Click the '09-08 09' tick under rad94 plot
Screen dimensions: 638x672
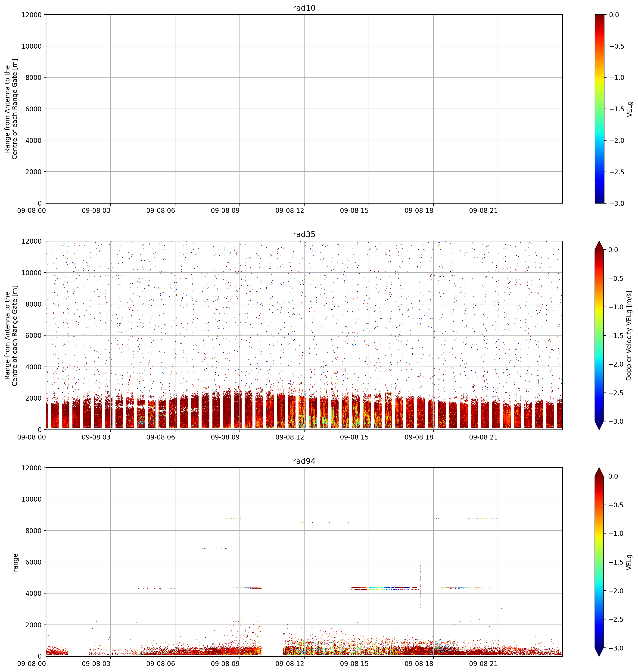225,664
